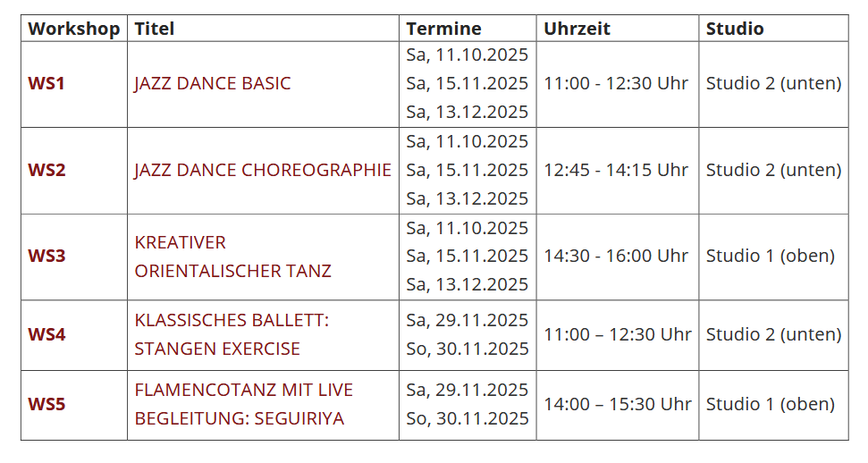
Task: Select the Studio column header
Action: click(x=735, y=29)
